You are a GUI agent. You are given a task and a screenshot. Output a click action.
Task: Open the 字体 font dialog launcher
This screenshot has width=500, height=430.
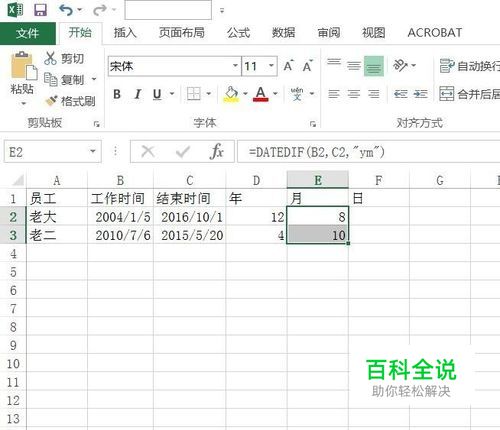pos(313,124)
